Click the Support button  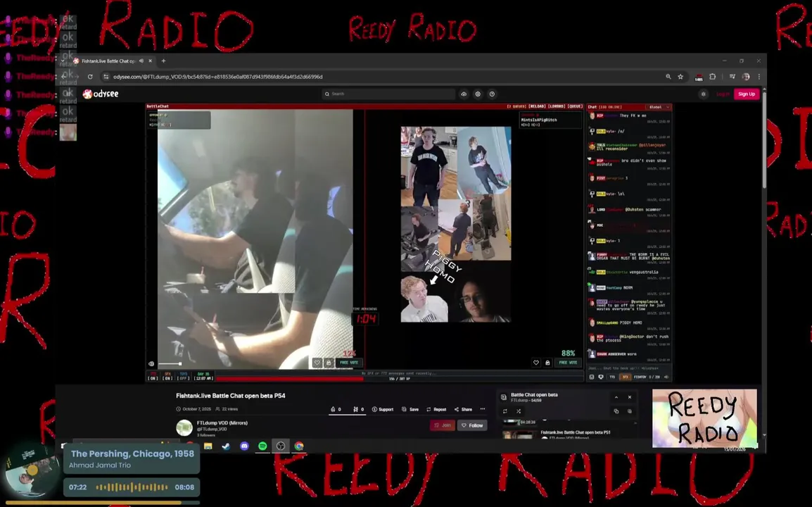pyautogui.click(x=383, y=409)
